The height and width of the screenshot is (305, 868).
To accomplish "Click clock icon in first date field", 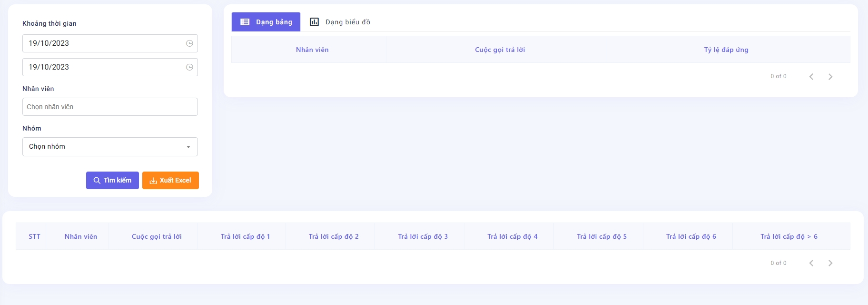I will [189, 43].
